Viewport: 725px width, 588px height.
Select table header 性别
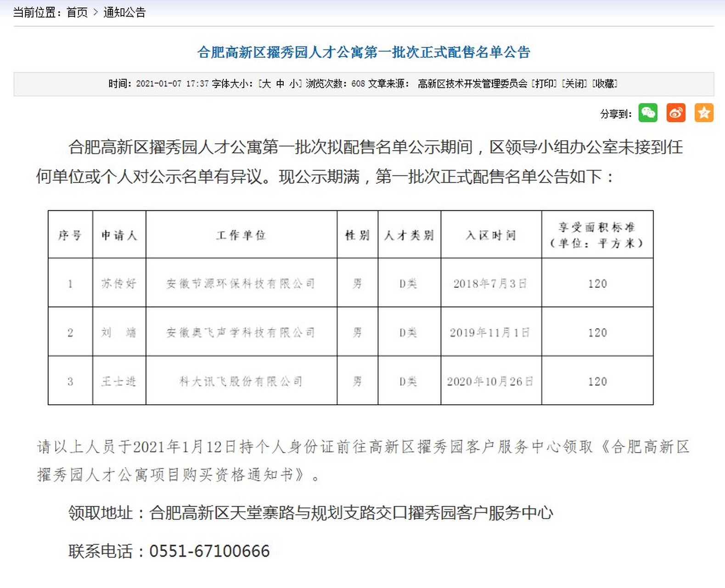357,235
